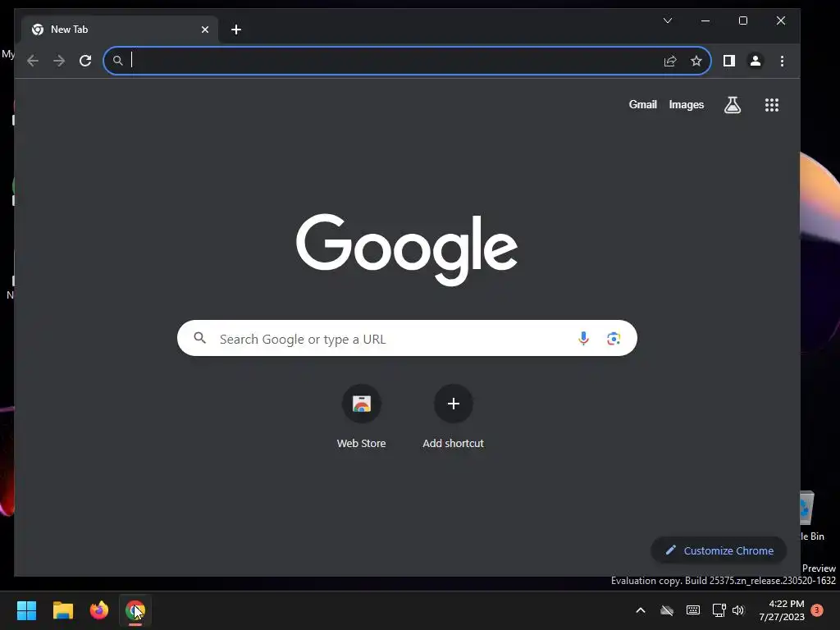Open the Images link

687,104
